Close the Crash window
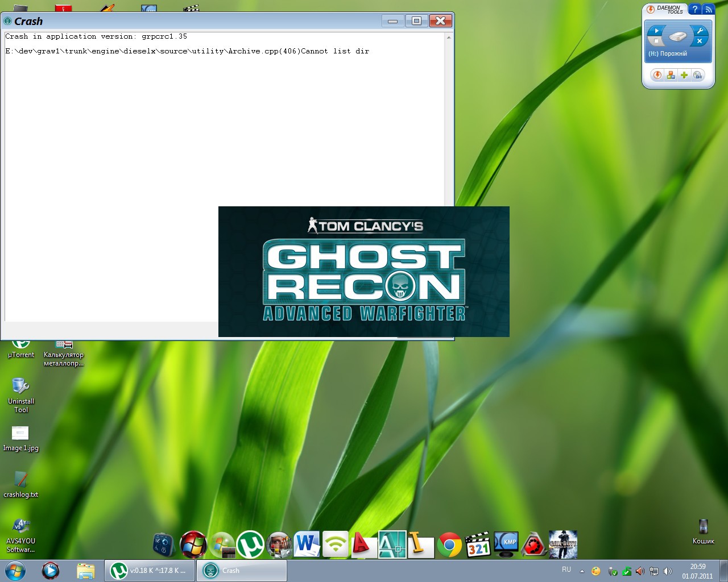The height and width of the screenshot is (582, 728). coord(440,21)
